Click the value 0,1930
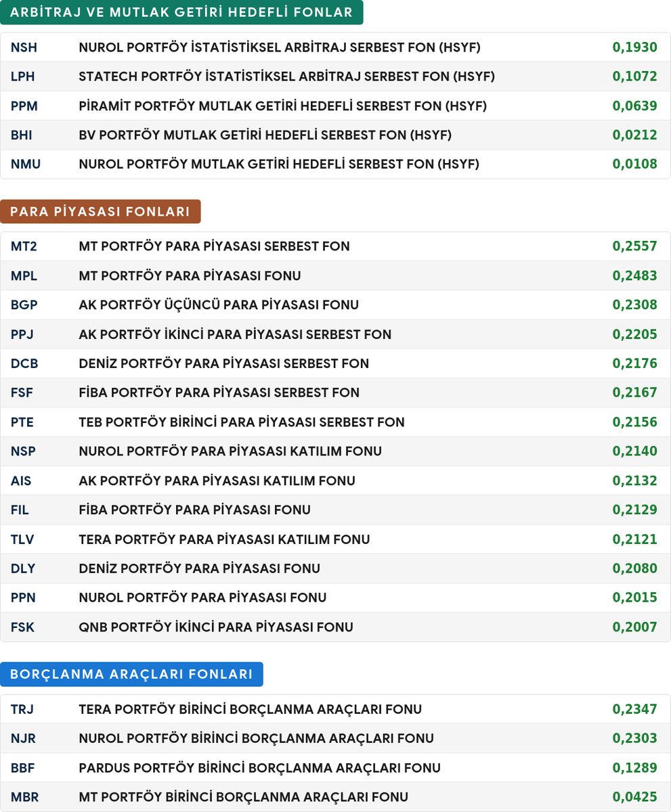The image size is (671, 812). click(635, 47)
